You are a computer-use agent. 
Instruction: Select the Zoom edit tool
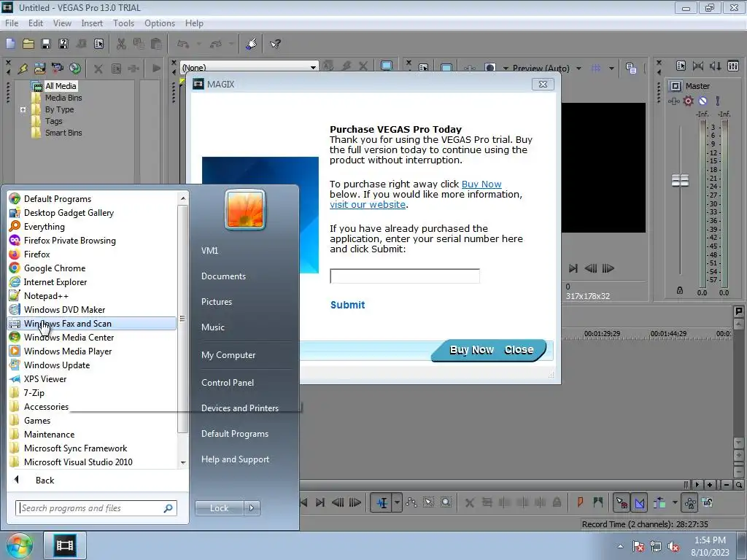coord(446,502)
